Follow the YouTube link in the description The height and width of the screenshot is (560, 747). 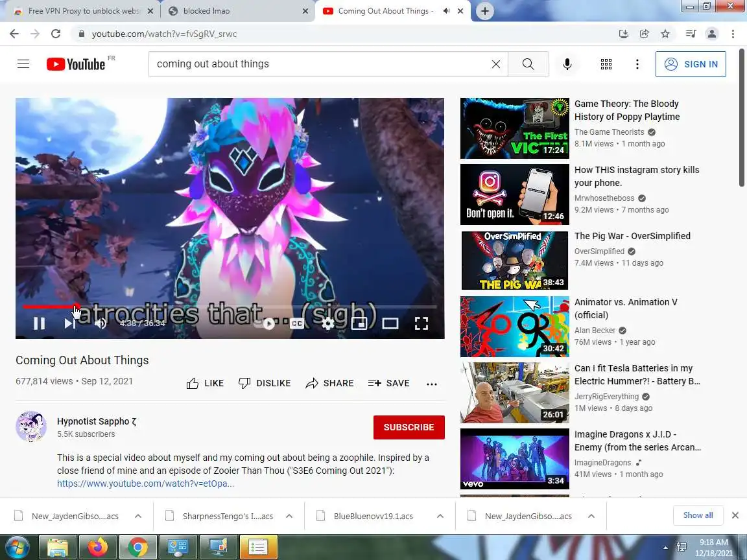pos(145,484)
